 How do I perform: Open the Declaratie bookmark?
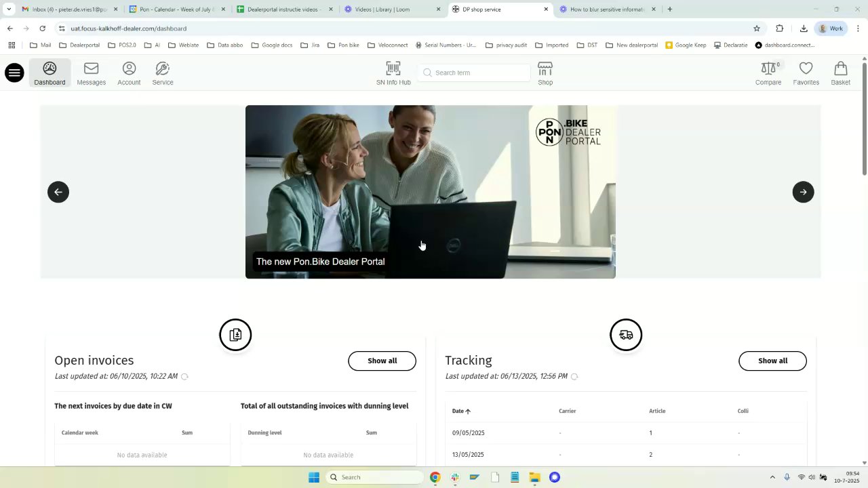[x=730, y=45]
